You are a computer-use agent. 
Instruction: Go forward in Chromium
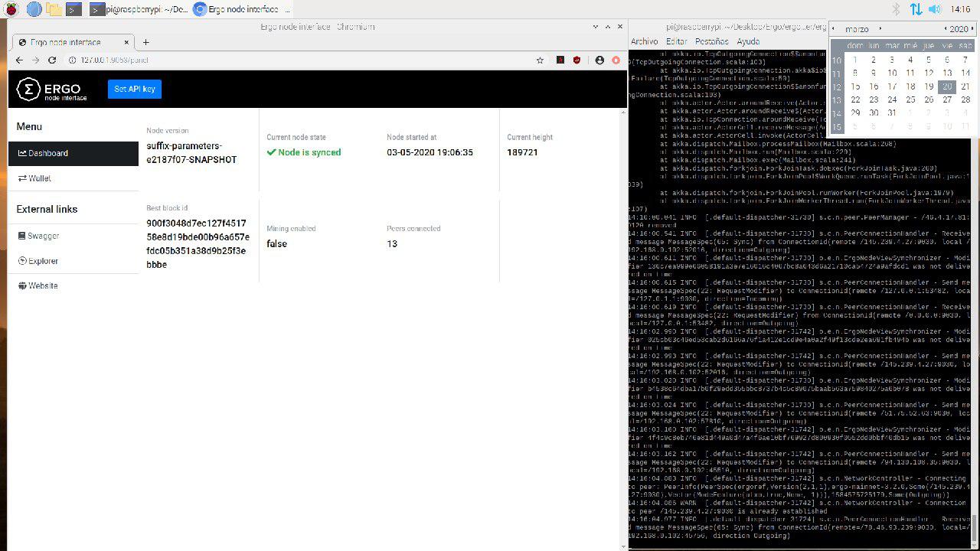pyautogui.click(x=36, y=60)
